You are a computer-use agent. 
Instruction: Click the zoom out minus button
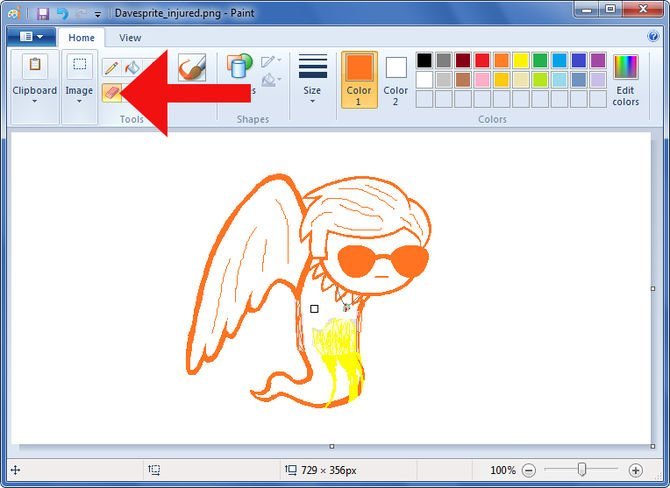pyautogui.click(x=528, y=470)
